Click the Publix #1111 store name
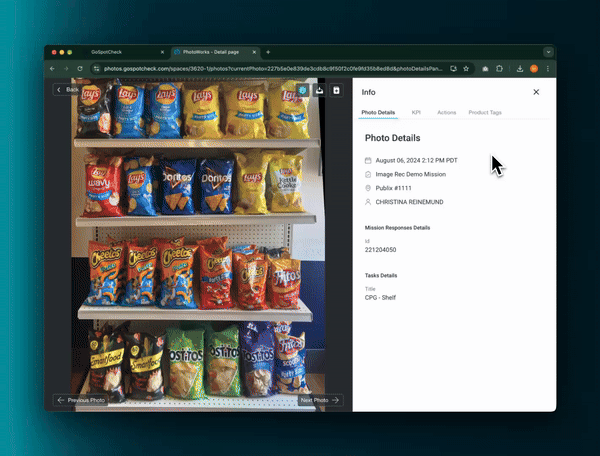Screen dimensions: 600x456 pos(393,188)
